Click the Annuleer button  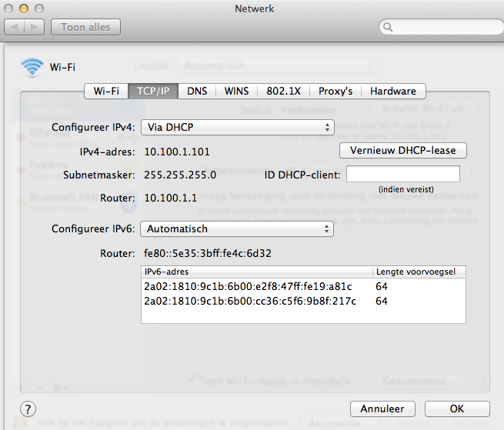tap(382, 408)
